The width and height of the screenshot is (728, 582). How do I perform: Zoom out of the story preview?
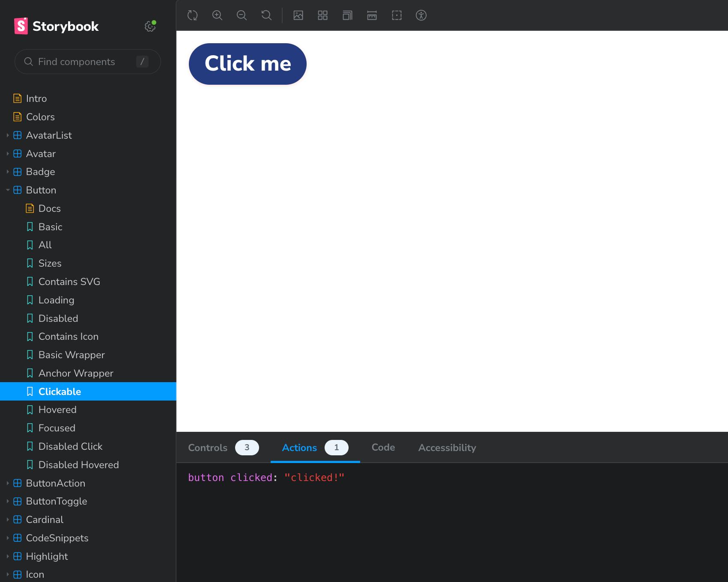242,15
